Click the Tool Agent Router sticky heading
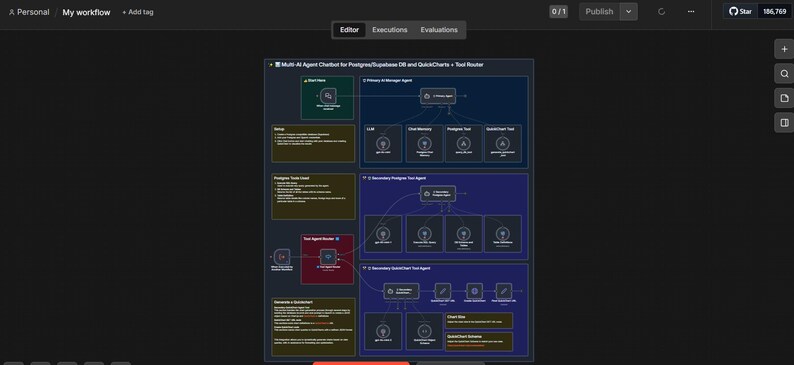The width and height of the screenshot is (794, 365). pos(321,239)
